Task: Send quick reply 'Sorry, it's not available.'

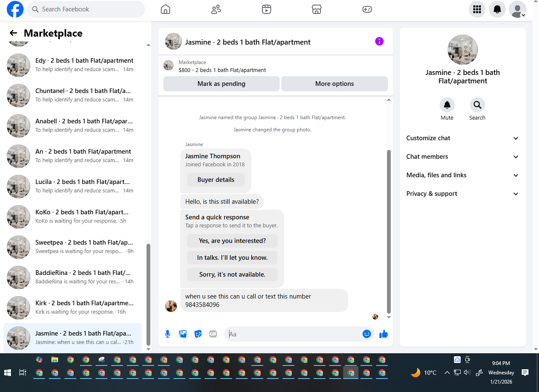Action: tap(232, 275)
